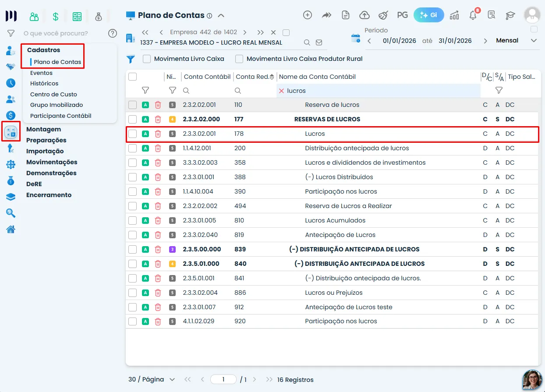Open the Eventos menu item
Image resolution: width=545 pixels, height=392 pixels.
click(41, 73)
